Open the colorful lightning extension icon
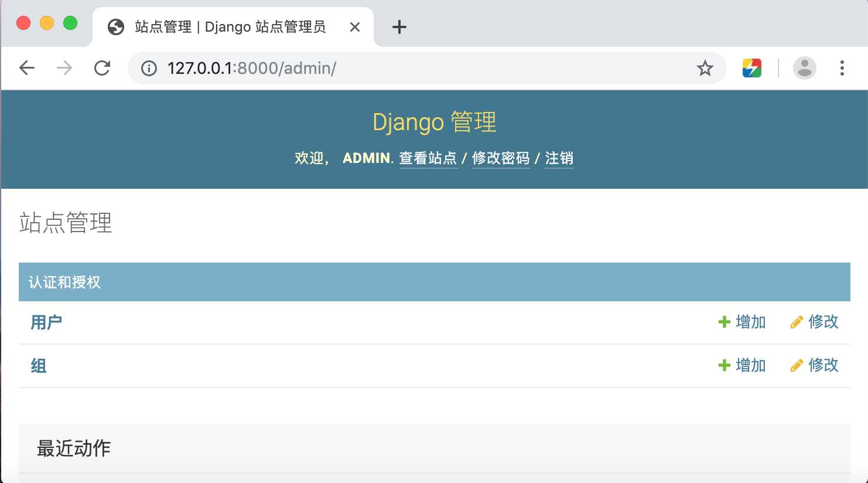The height and width of the screenshot is (483, 868). tap(752, 69)
